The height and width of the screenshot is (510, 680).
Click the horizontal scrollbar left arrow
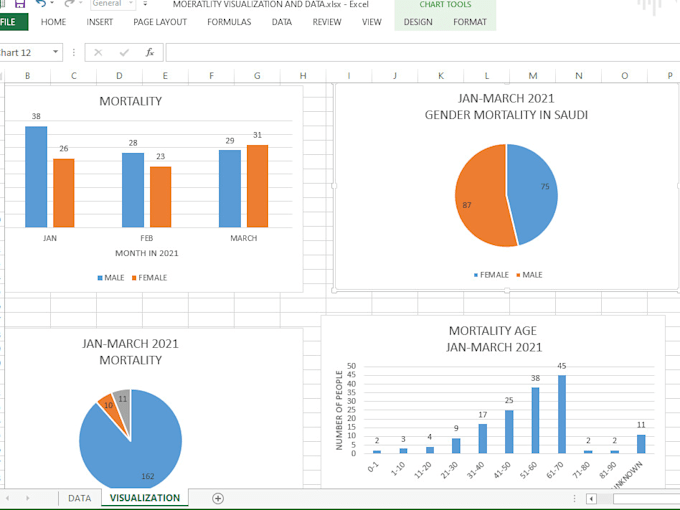click(x=591, y=498)
